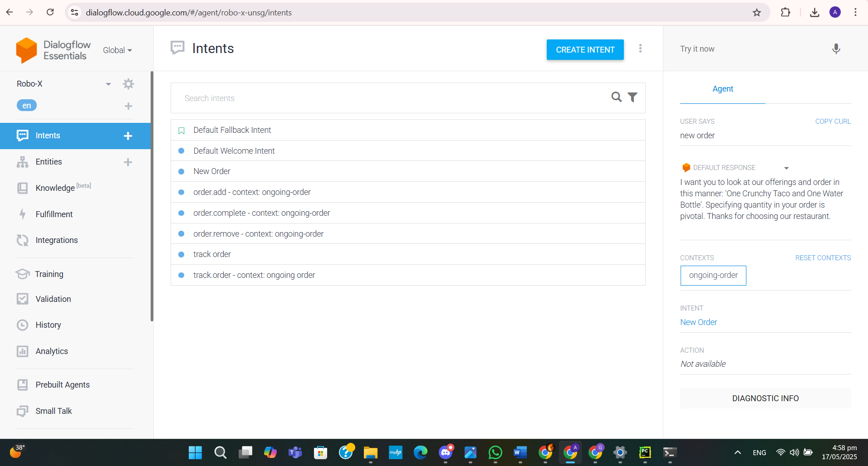Image resolution: width=868 pixels, height=466 pixels.
Task: Open the Global environment dropdown
Action: 117,50
